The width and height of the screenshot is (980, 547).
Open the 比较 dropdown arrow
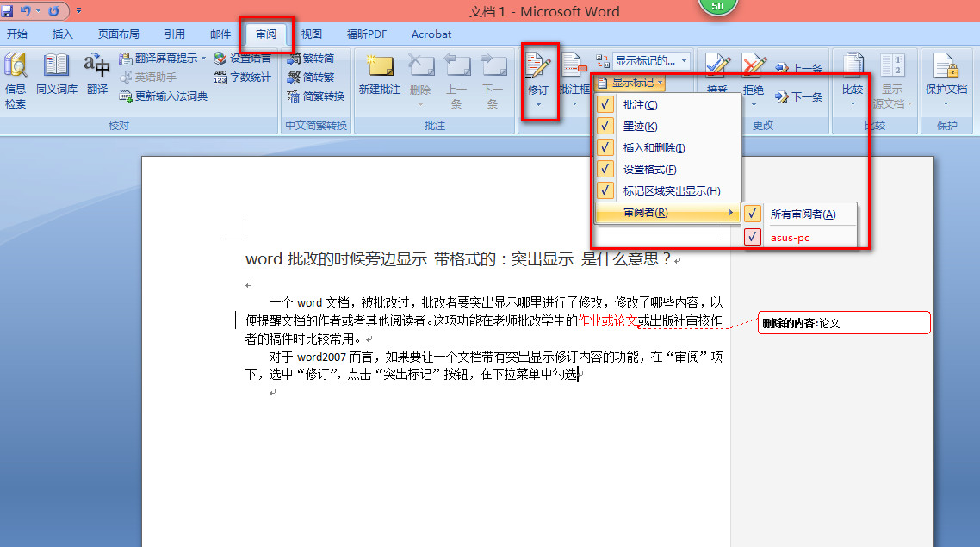[x=853, y=104]
